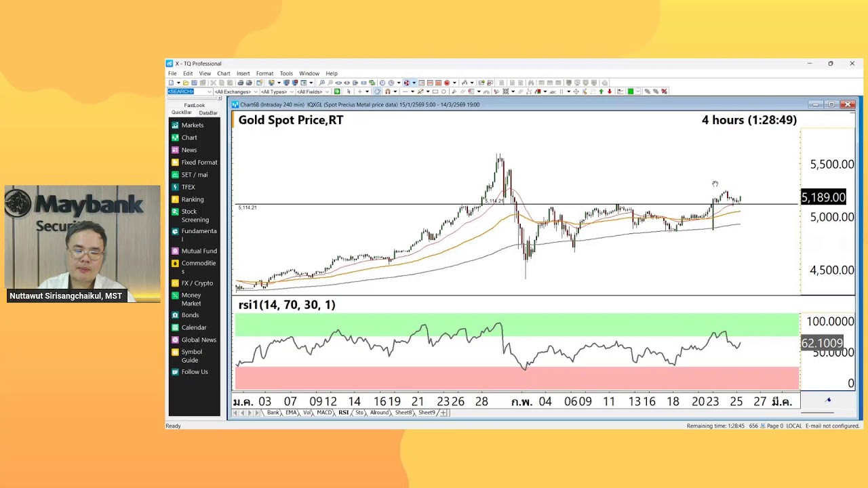Screen dimensions: 868x488
Task: Click the FastLook panel header
Action: (194, 105)
